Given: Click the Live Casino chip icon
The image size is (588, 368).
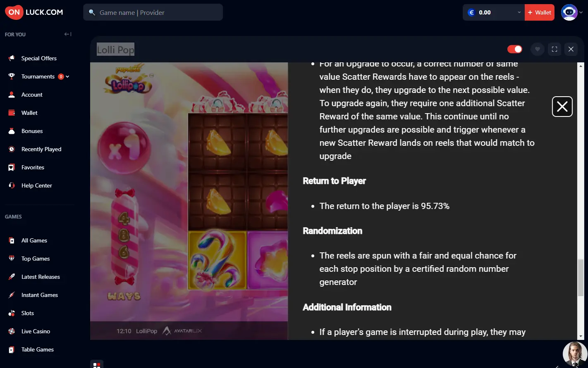Looking at the screenshot, I should [12, 331].
